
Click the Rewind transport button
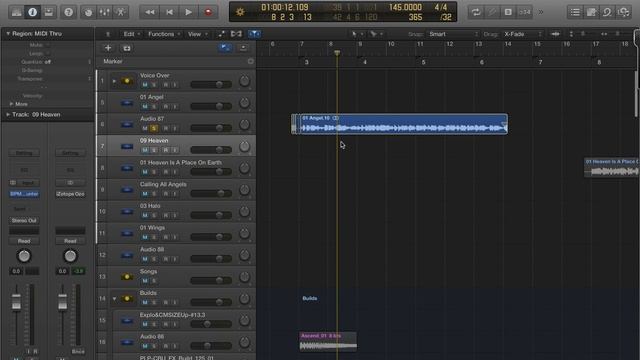(x=149, y=12)
